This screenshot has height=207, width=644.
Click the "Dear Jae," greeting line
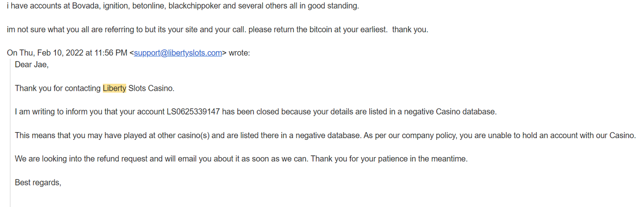pyautogui.click(x=31, y=65)
